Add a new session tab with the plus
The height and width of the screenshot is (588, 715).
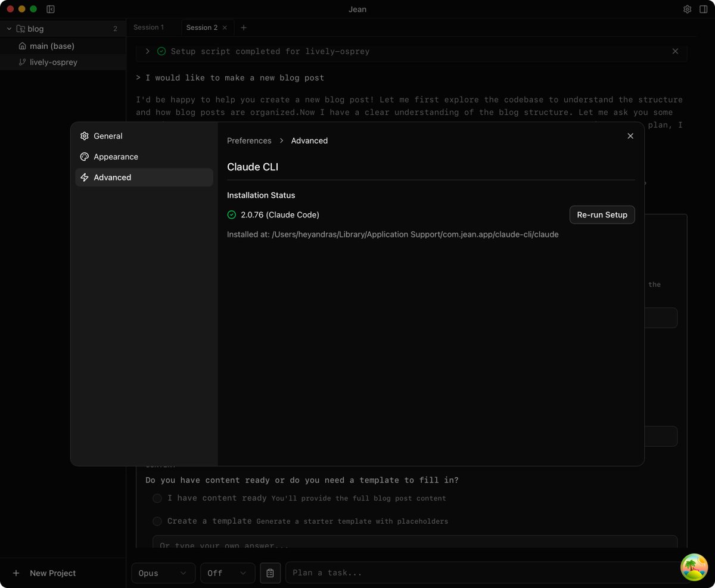(244, 27)
